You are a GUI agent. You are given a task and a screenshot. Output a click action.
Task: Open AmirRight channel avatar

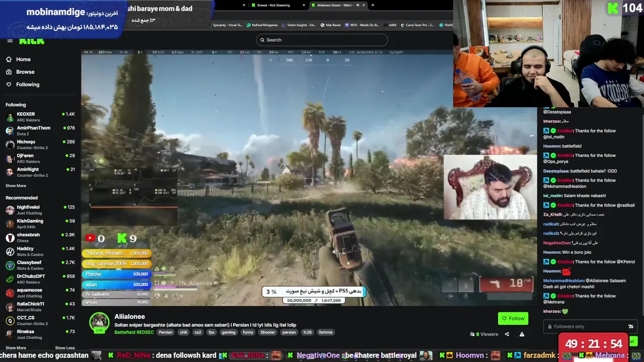(x=10, y=172)
